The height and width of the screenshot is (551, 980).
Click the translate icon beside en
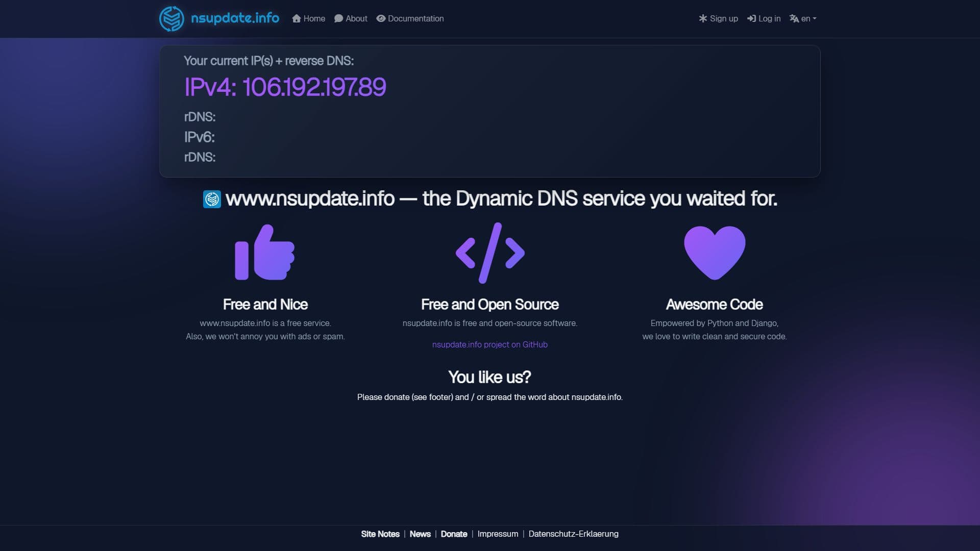[x=794, y=18]
